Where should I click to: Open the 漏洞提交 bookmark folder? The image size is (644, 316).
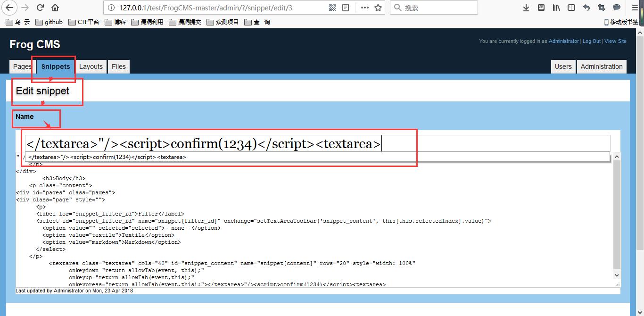[185, 22]
